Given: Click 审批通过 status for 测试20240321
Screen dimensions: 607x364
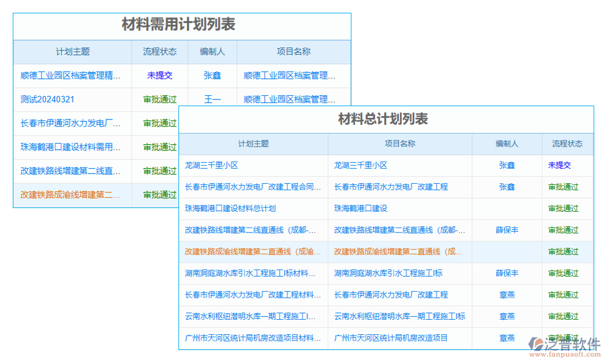Looking at the screenshot, I should (160, 99).
